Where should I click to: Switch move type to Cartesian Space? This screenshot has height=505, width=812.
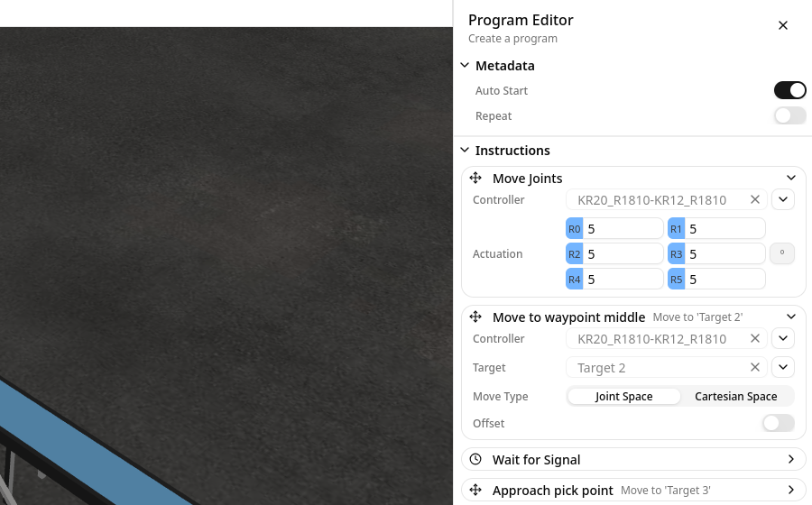(735, 397)
